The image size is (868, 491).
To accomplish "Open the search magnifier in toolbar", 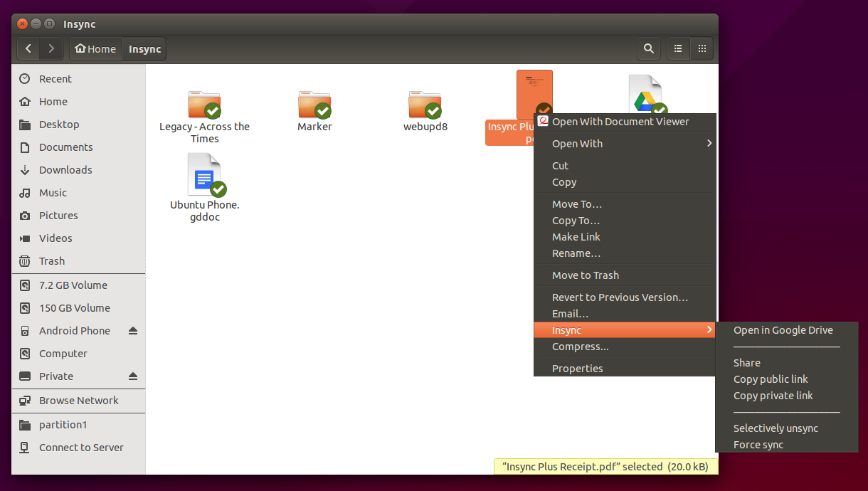I will pos(648,48).
